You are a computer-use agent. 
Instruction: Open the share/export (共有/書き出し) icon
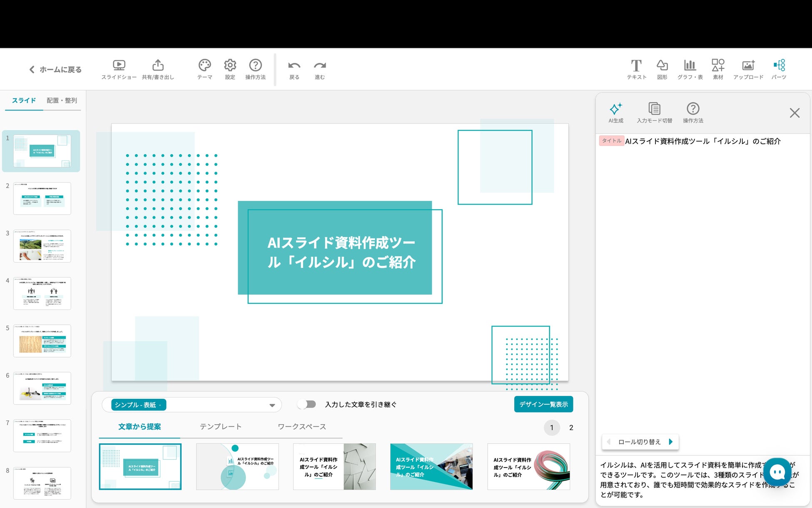point(158,66)
